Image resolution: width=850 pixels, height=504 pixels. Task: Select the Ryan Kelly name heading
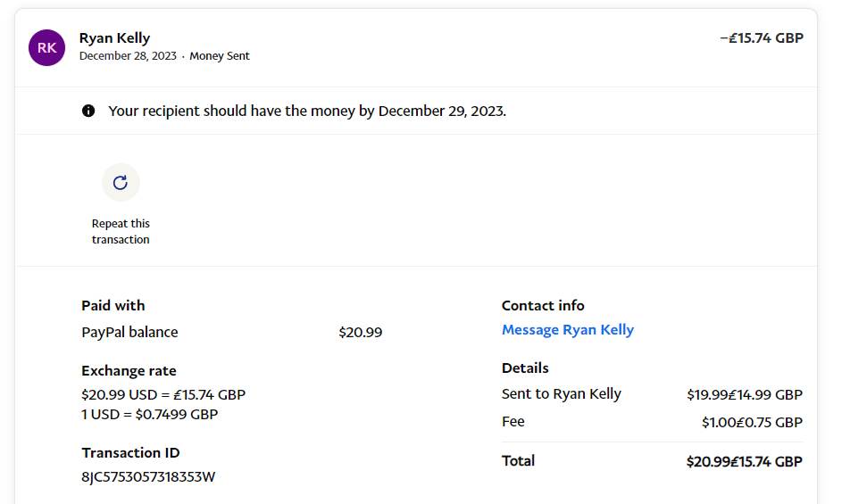coord(114,37)
